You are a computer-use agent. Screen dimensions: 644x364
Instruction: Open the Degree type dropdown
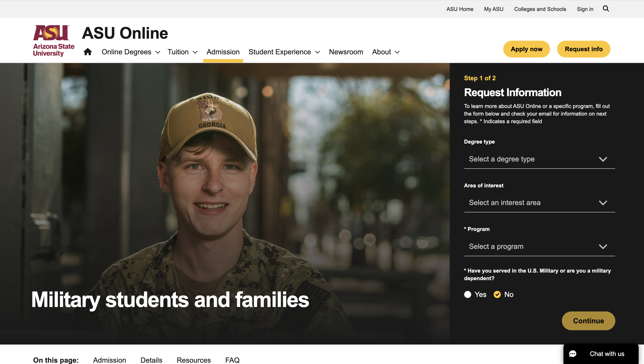(x=540, y=159)
